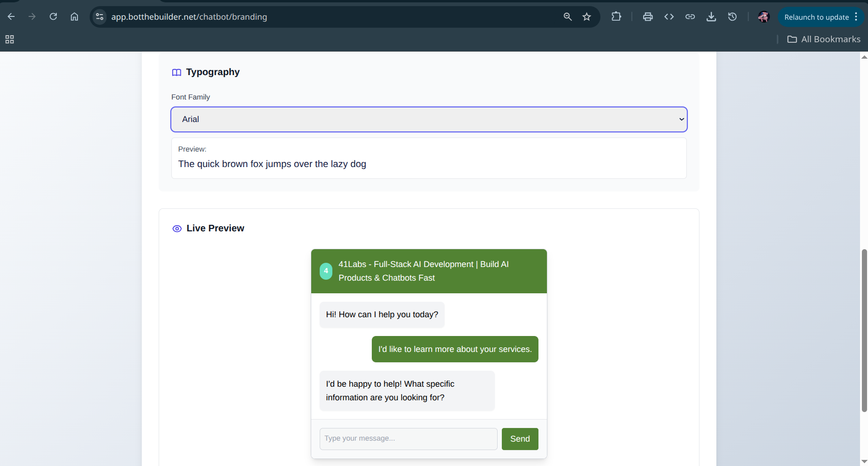Viewport: 868px width, 466px height.
Task: Click the green 41Labs avatar badge in the chat
Action: [326, 271]
